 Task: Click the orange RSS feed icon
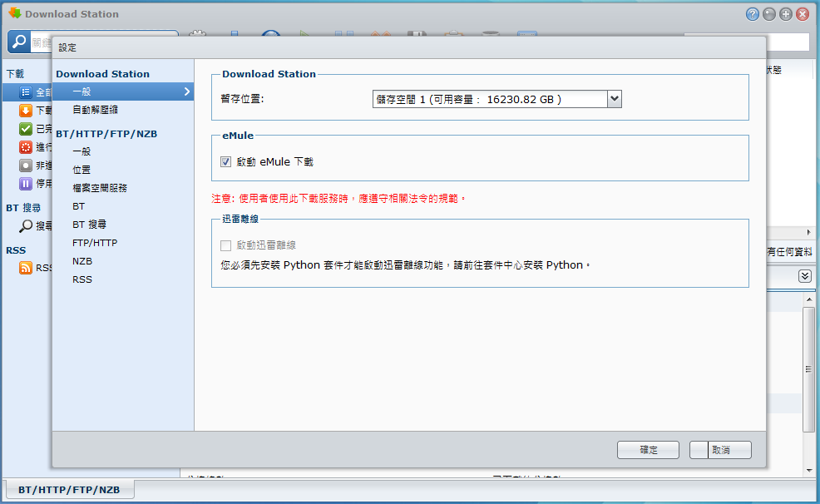coord(26,268)
